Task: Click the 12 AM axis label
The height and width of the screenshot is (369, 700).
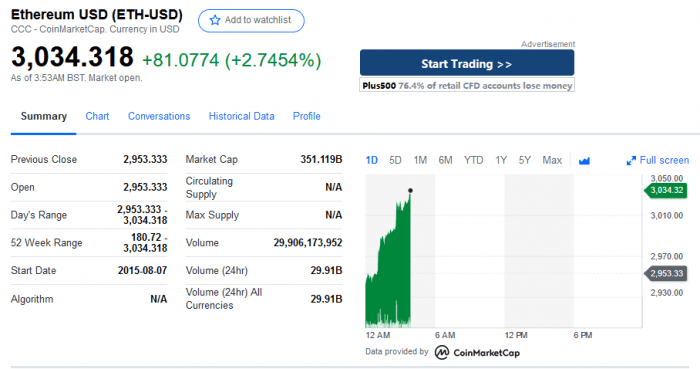Action: [378, 335]
